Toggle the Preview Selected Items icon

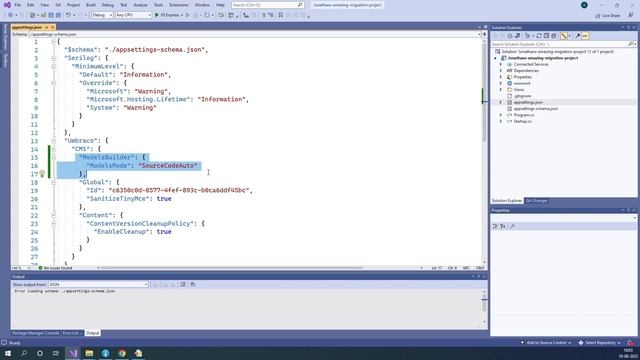585,36
